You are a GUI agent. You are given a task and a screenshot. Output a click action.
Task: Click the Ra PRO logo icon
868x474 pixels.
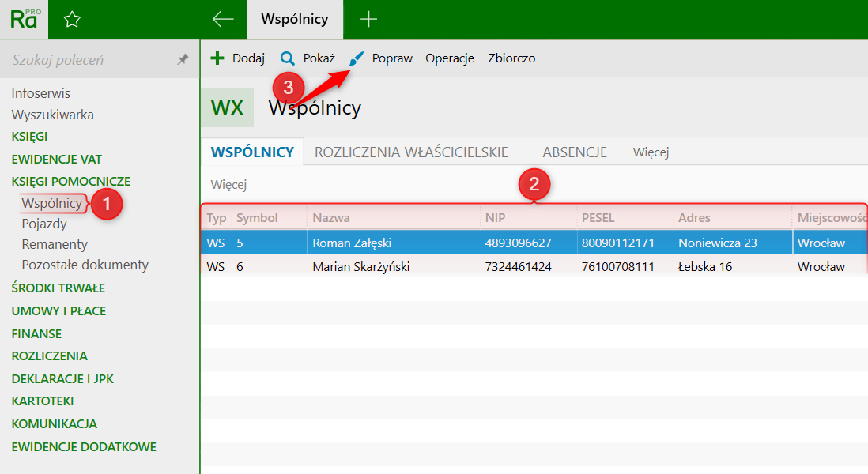point(25,20)
